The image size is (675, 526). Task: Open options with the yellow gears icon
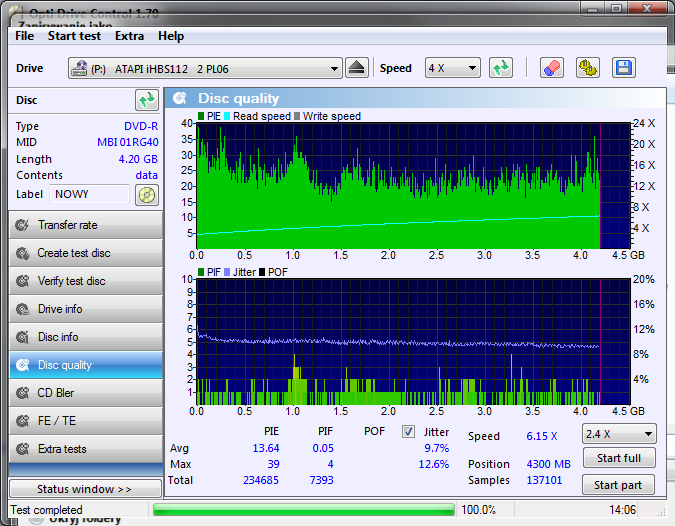(588, 68)
